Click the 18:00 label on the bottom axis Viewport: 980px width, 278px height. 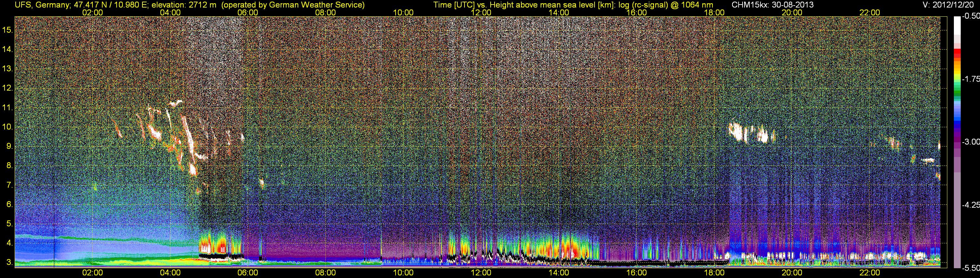pos(714,273)
